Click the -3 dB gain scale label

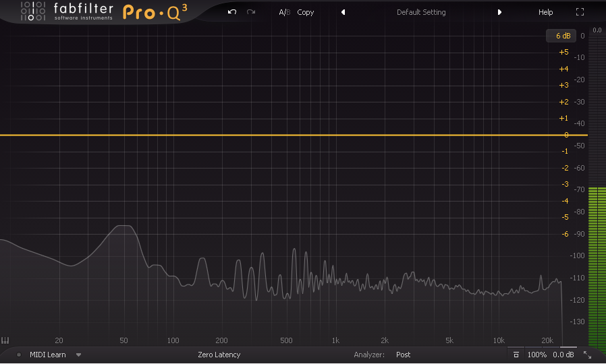coord(565,184)
